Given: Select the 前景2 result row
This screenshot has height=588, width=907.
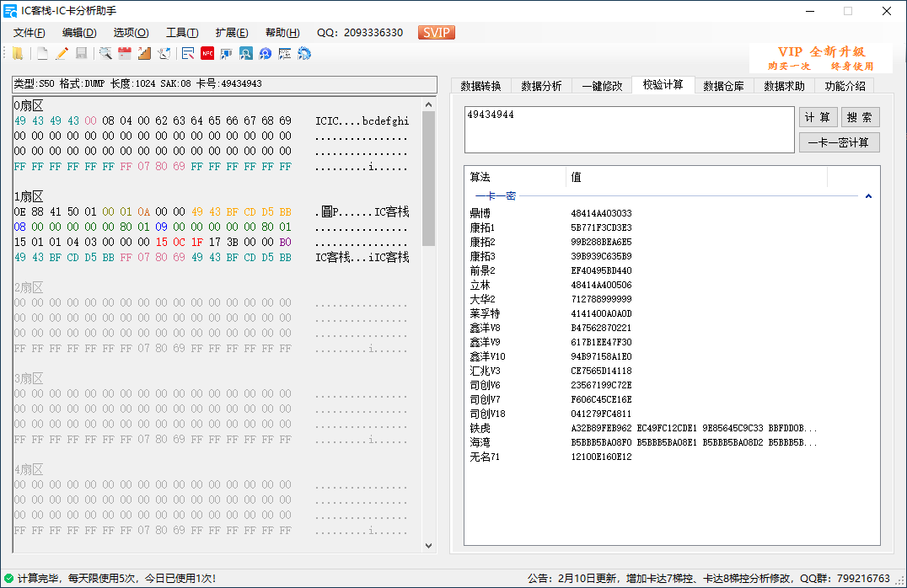Looking at the screenshot, I should (672, 270).
